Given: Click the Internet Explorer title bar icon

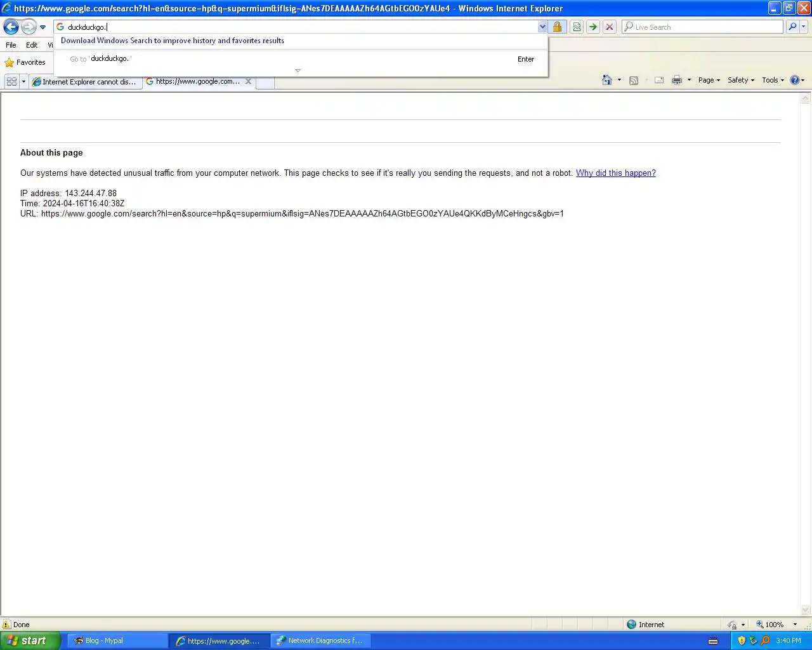Looking at the screenshot, I should 6,8.
